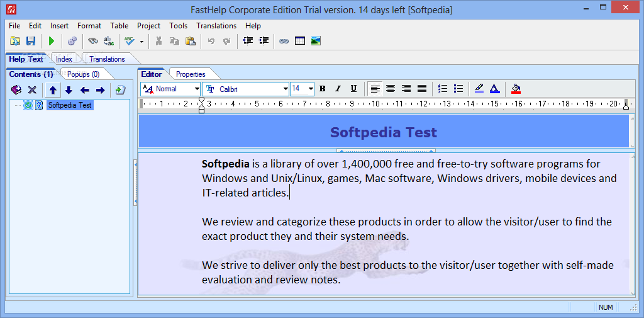Open a project with the folder icon
The image size is (644, 318).
tap(15, 41)
